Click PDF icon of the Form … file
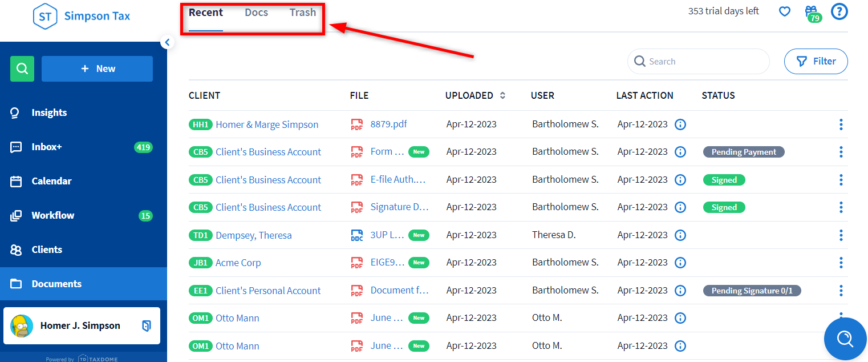This screenshot has width=868, height=362. 357,152
